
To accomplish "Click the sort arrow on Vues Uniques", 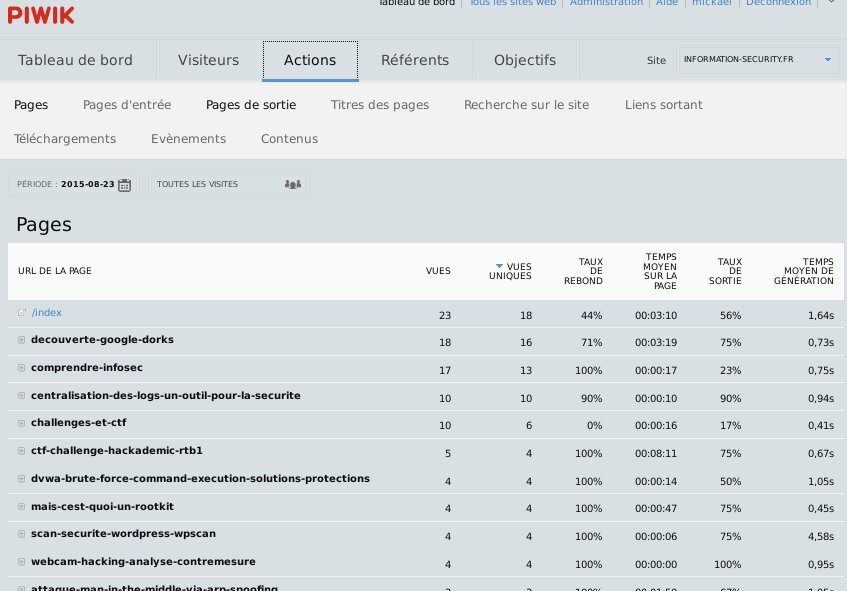I will (x=499, y=266).
